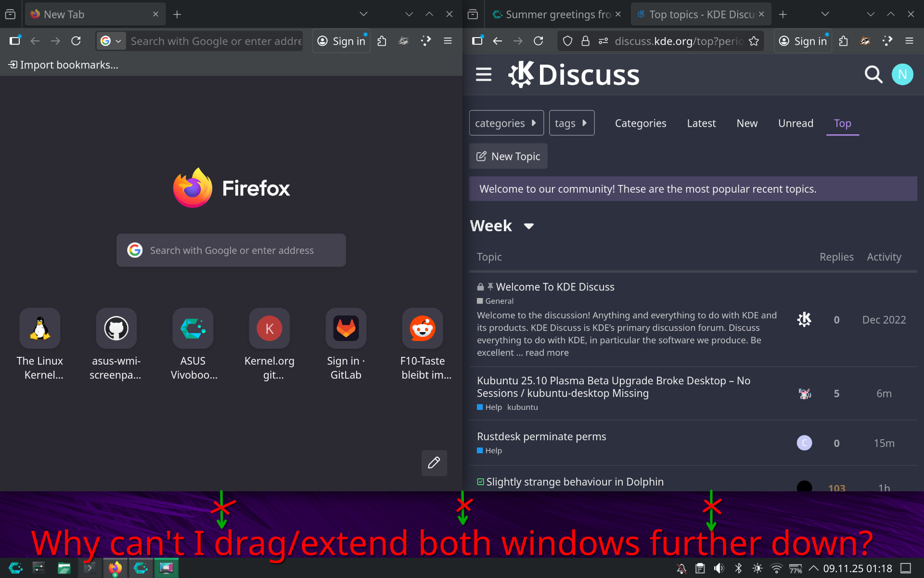
Task: Open the Discuss hamburger sidebar menu
Action: coord(483,75)
